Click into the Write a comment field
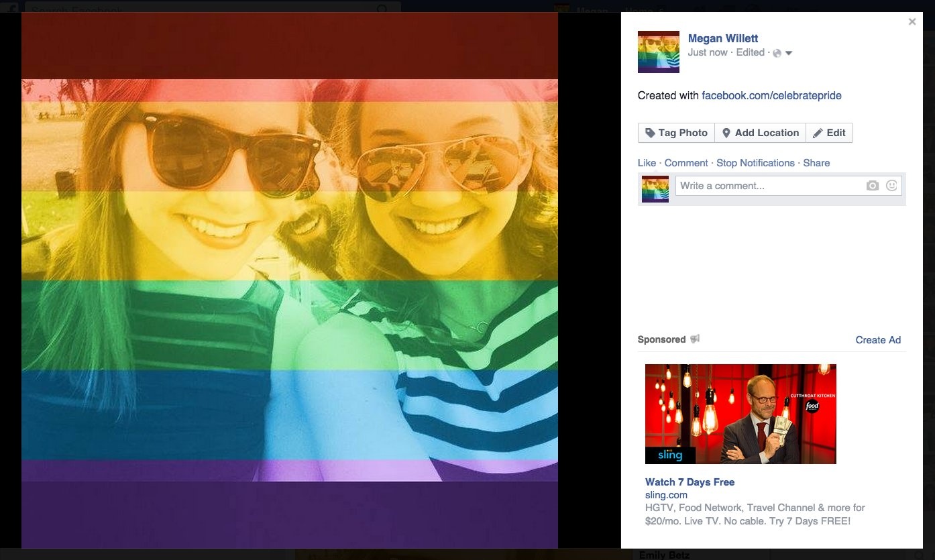This screenshot has width=935, height=560. [x=768, y=186]
